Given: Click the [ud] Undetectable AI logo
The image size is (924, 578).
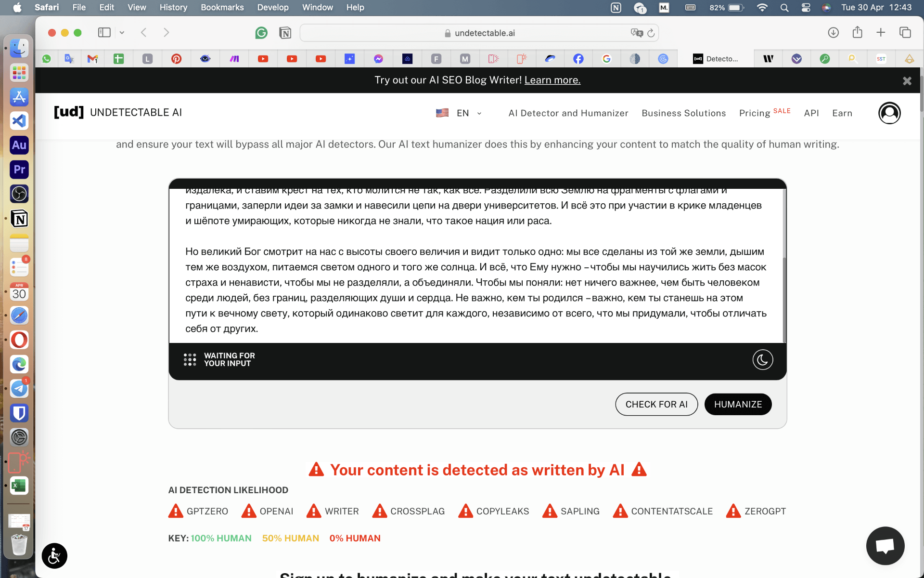Looking at the screenshot, I should [x=117, y=112].
